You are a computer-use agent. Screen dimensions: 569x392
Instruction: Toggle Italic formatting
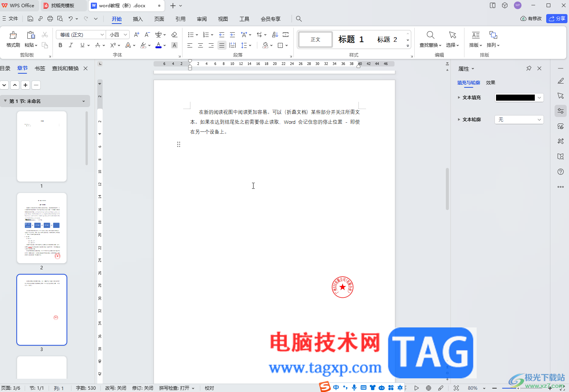(x=71, y=45)
